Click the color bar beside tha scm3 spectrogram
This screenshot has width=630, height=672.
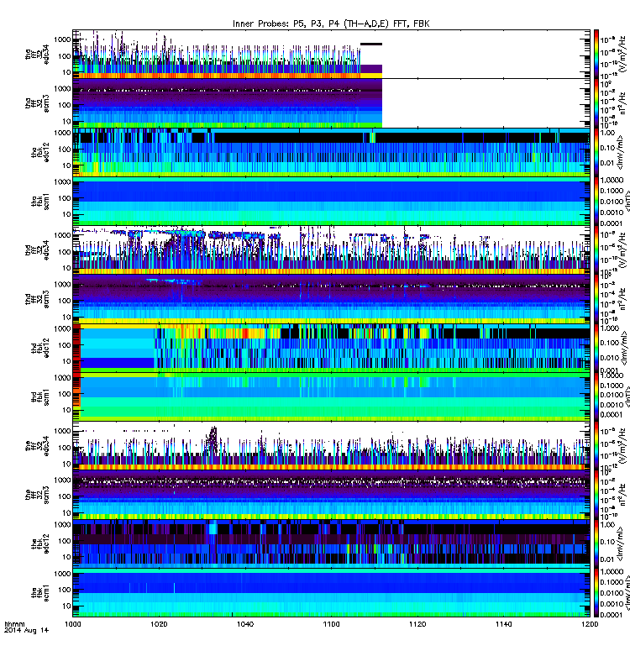(596, 102)
